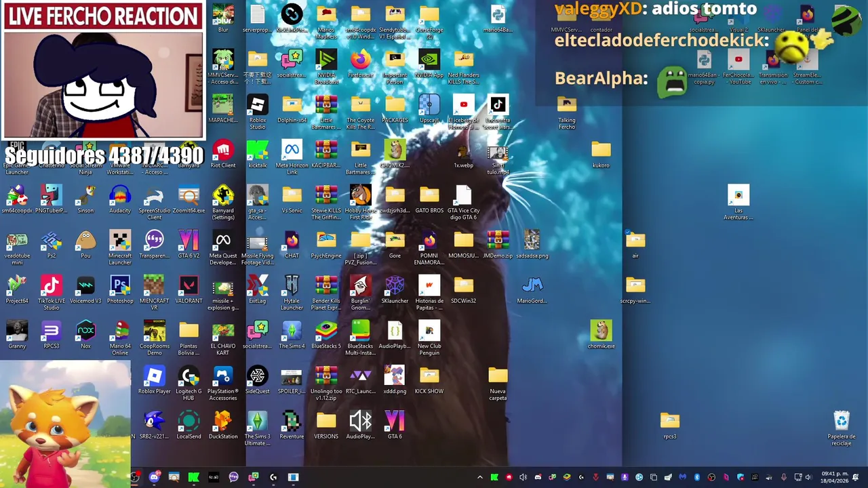
Task: Open The Sims 4 shortcut
Action: [x=292, y=335]
